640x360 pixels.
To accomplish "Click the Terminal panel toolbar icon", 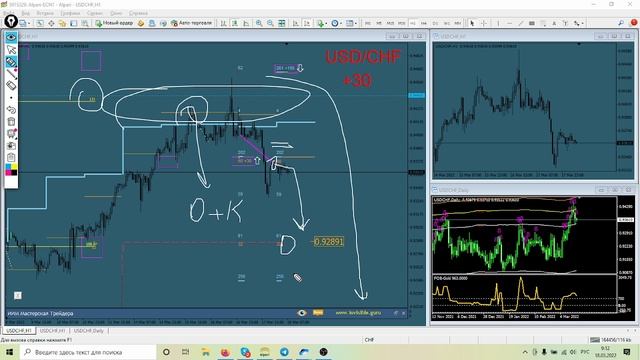I will [x=73, y=24].
